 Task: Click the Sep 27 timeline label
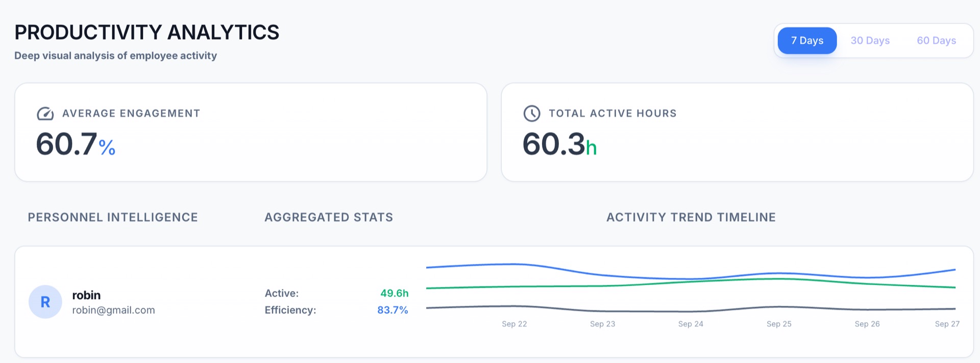pos(947,324)
